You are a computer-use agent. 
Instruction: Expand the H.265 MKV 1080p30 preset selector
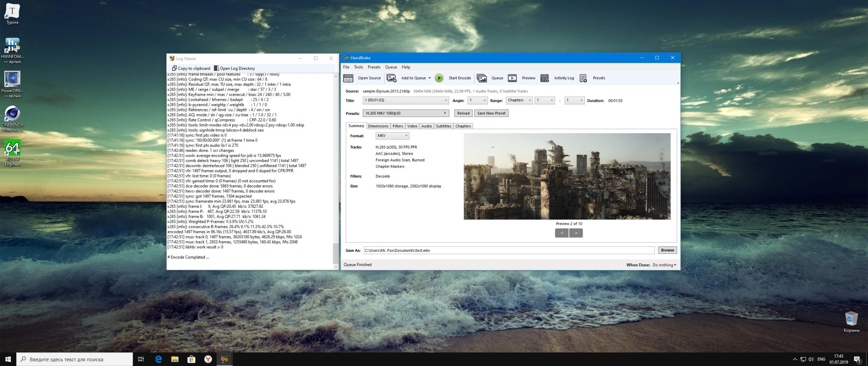[x=405, y=113]
